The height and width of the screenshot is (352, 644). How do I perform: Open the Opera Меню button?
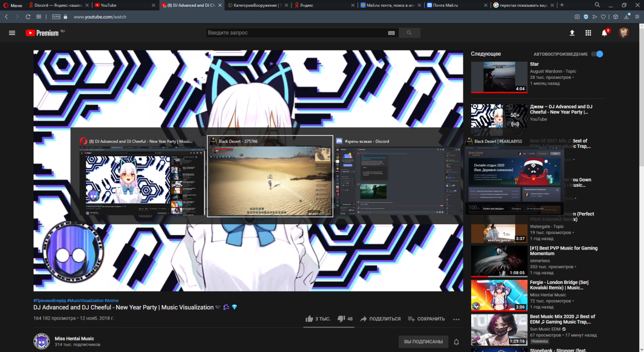coord(13,5)
